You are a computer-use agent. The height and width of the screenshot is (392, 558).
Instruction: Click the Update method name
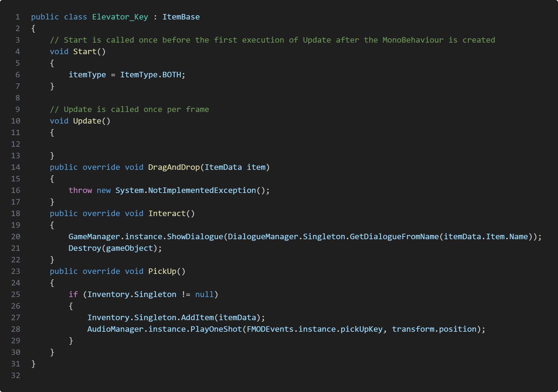coord(87,121)
